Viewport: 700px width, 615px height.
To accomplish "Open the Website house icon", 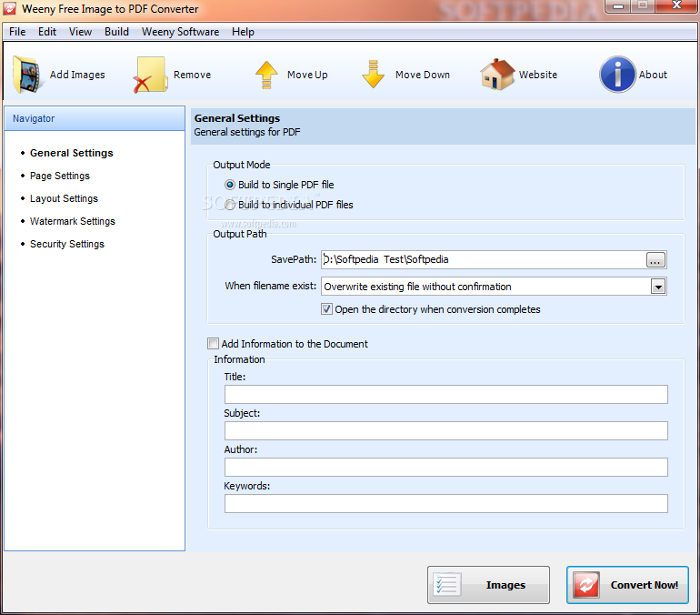I will (x=497, y=74).
